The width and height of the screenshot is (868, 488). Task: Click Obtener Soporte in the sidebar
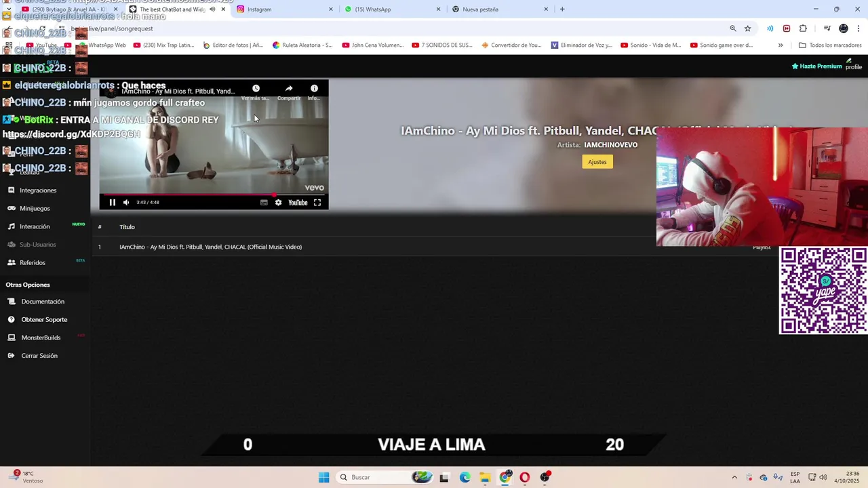(x=44, y=320)
